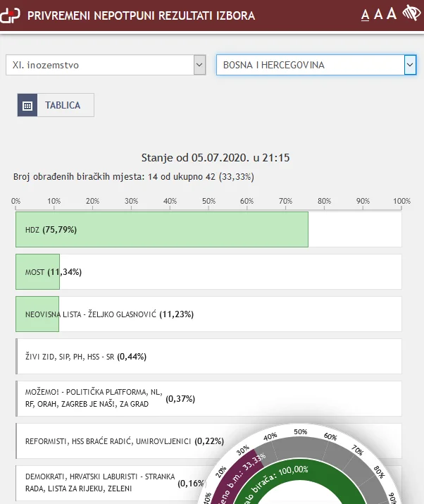Image resolution: width=424 pixels, height=504 pixels.
Task: Click the Demokrati, Hrvatski laburisti row
Action: point(99,483)
